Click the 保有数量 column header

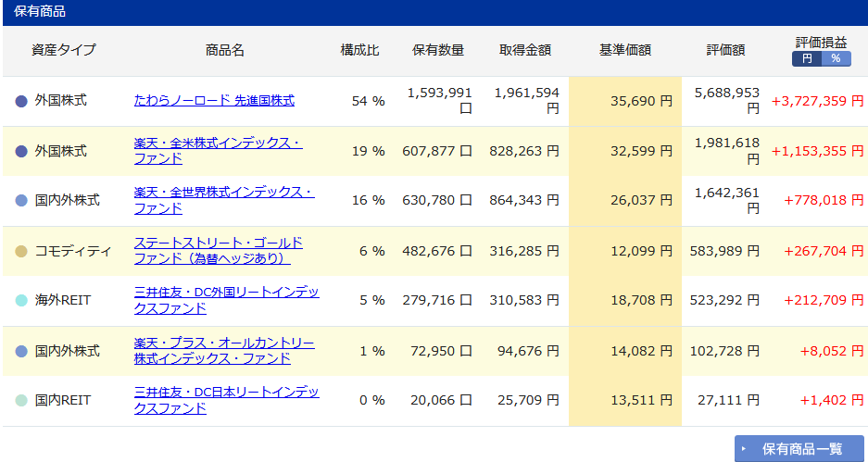438,50
